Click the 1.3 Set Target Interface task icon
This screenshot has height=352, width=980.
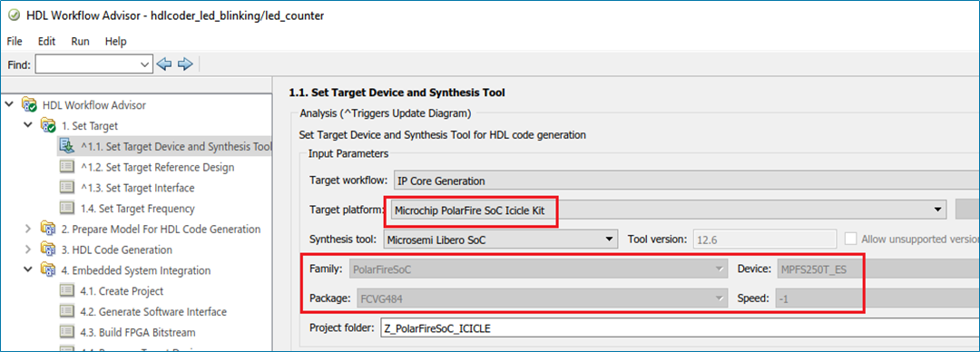[x=67, y=188]
